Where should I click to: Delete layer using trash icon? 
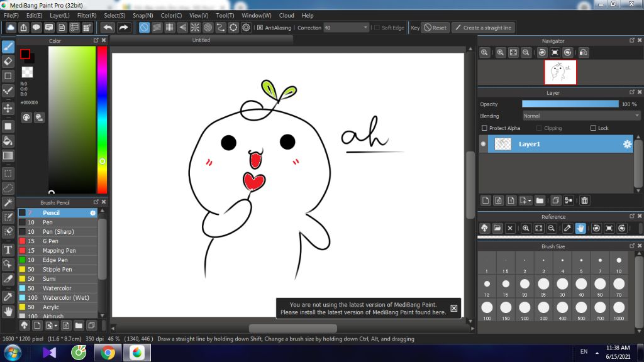[584, 200]
